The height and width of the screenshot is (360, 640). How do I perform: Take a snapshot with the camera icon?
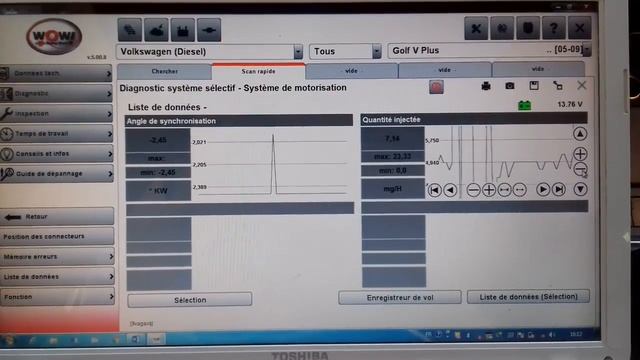pyautogui.click(x=510, y=86)
